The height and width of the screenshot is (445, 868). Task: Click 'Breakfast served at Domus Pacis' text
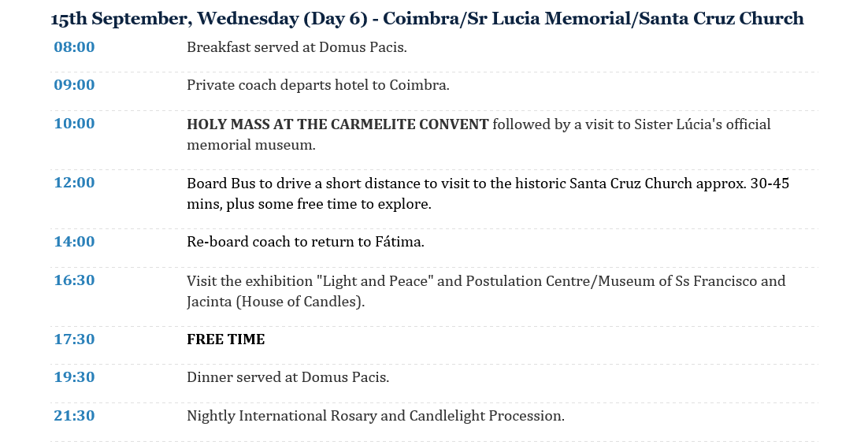coord(297,47)
